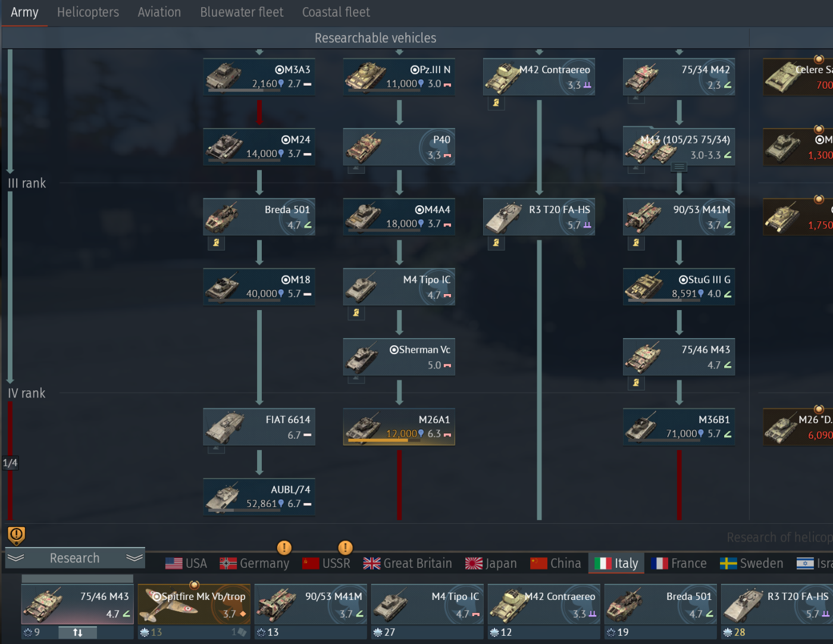Viewport: 833px width, 644px height.
Task: Select the Great Britain nation tab
Action: 408,563
